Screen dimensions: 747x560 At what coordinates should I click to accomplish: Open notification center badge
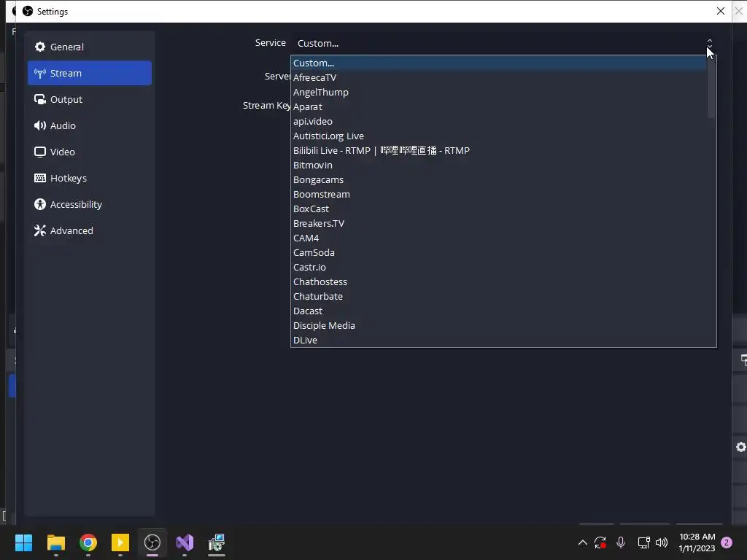pyautogui.click(x=727, y=542)
